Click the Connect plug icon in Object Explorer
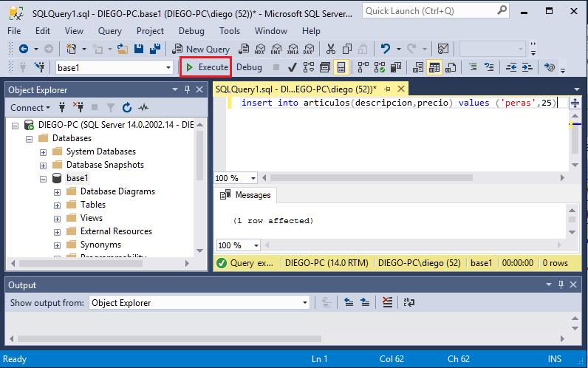 (x=62, y=108)
